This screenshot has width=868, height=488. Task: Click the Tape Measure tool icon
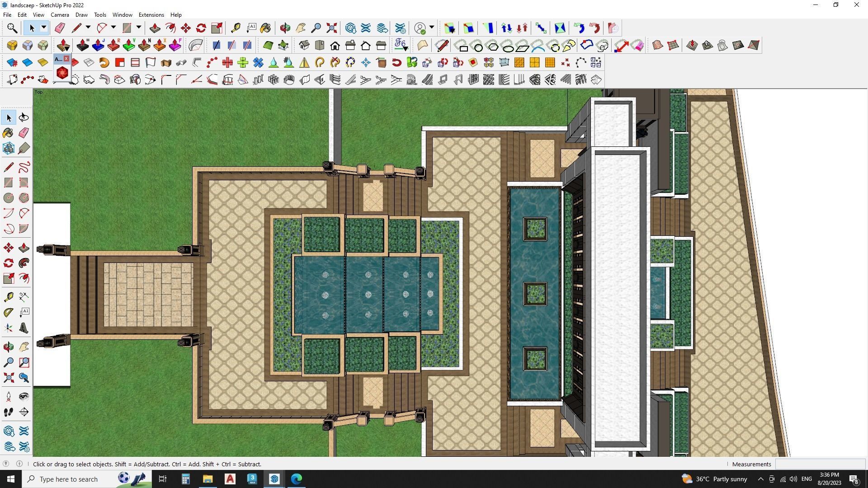[x=236, y=28]
